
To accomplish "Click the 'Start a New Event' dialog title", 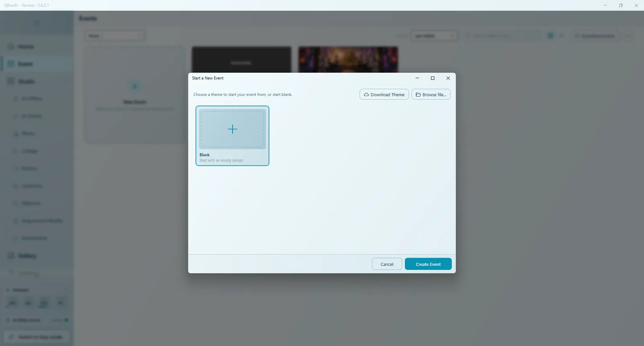I will 208,78.
